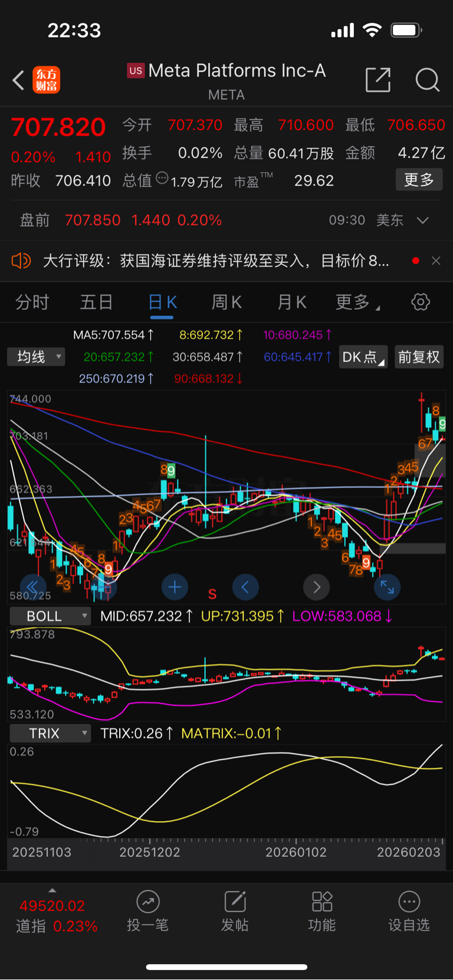453x980 pixels.
Task: Tap the 09:30 美东 time label
Action: pos(366,220)
